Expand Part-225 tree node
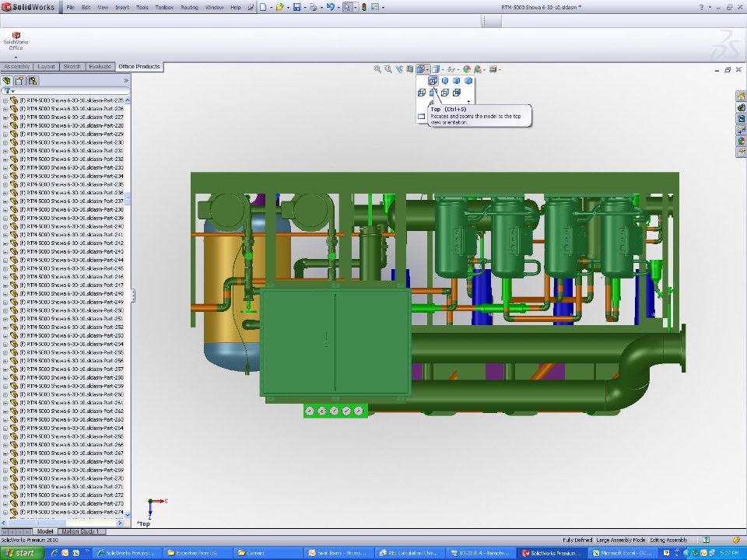 pos(5,100)
